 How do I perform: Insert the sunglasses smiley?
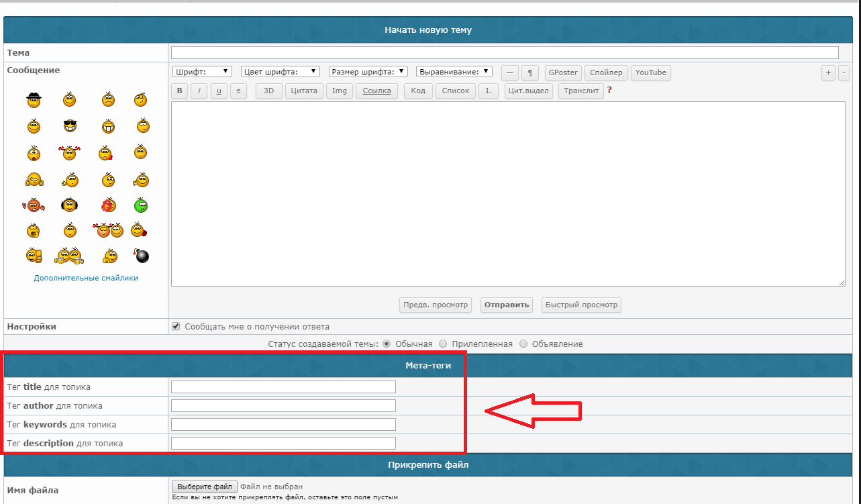[70, 125]
